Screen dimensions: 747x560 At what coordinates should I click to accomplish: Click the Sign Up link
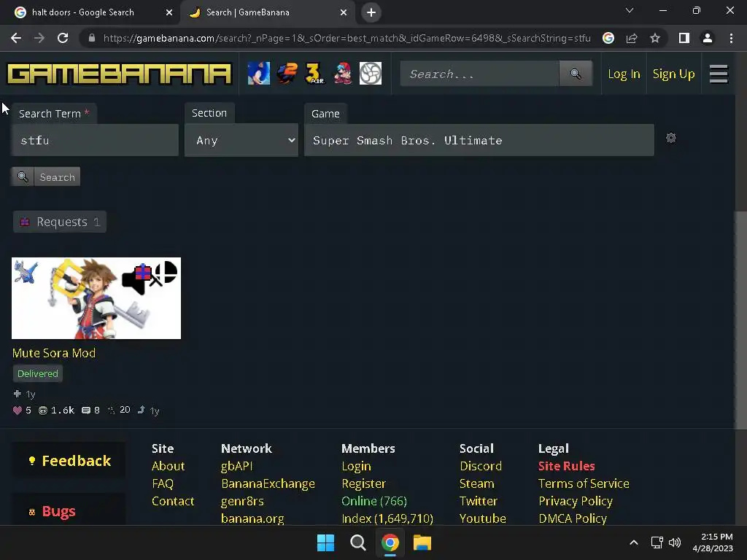click(673, 74)
